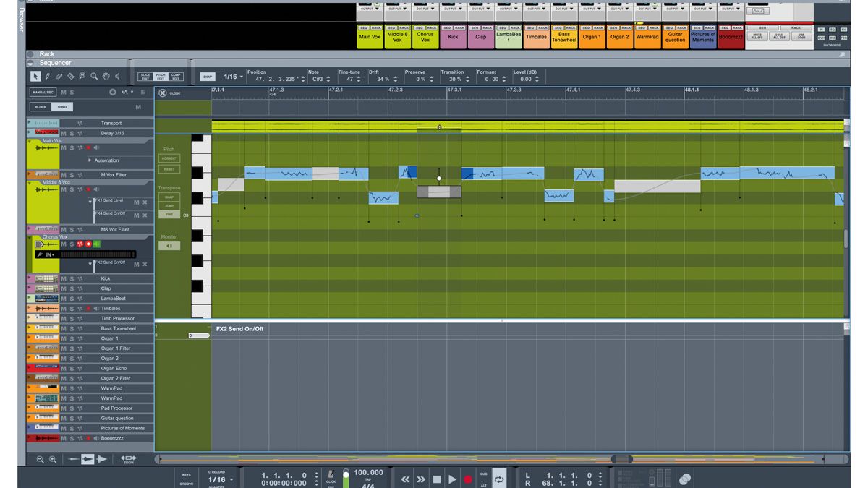Expand the Delay 3/16 track triangle
This screenshot has width=868, height=488.
click(29, 133)
